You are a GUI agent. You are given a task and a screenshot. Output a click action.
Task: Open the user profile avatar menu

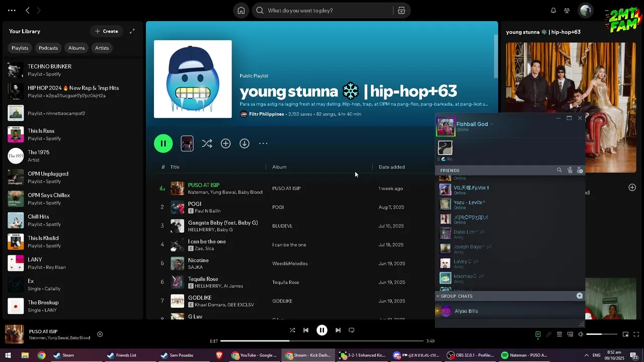pos(586,10)
